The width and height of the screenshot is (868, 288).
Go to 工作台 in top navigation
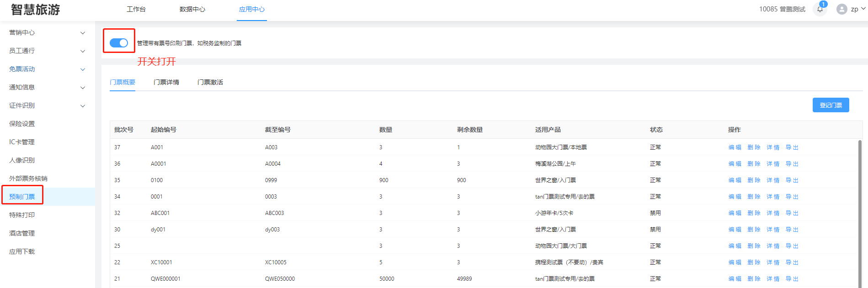pos(136,9)
